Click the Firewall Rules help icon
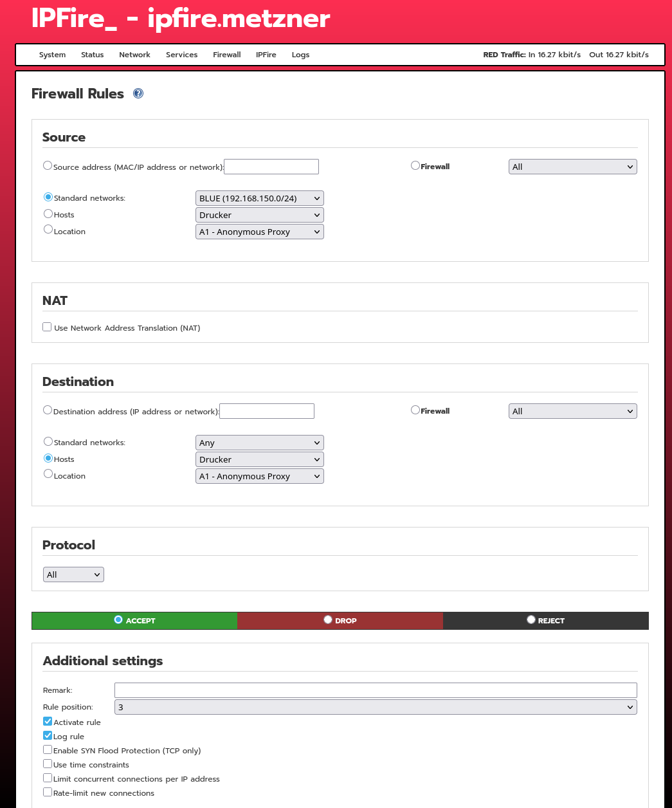Viewport: 672px width, 808px height. pos(138,94)
